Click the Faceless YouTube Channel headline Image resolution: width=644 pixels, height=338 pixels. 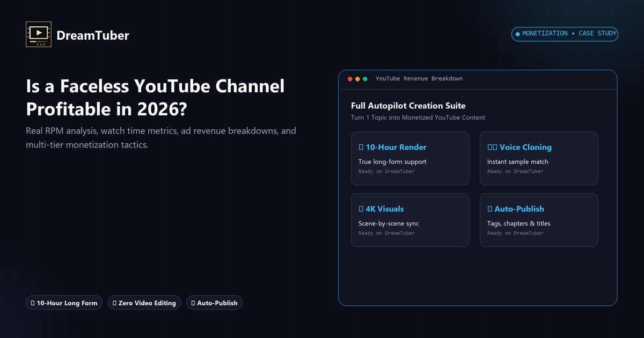156,97
